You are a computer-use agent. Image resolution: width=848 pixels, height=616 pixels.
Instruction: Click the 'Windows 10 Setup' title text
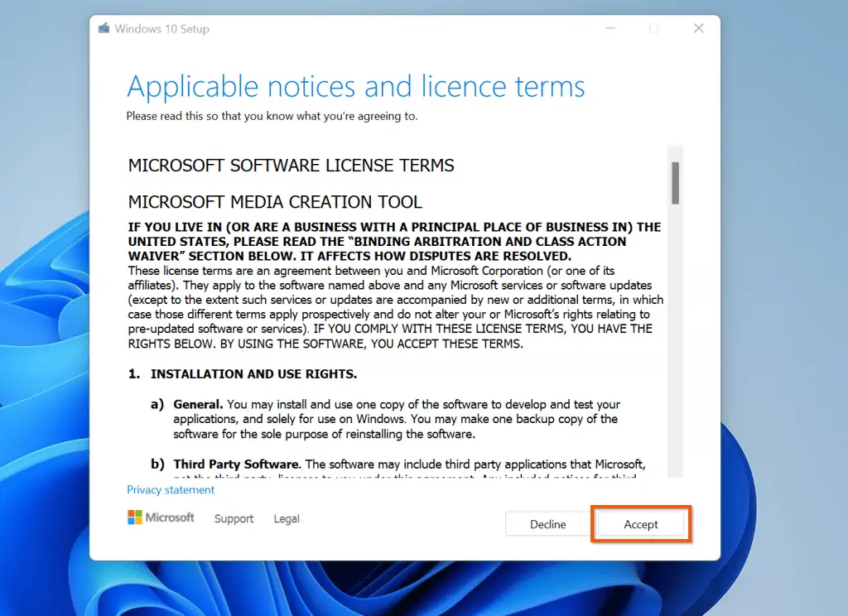pos(162,29)
